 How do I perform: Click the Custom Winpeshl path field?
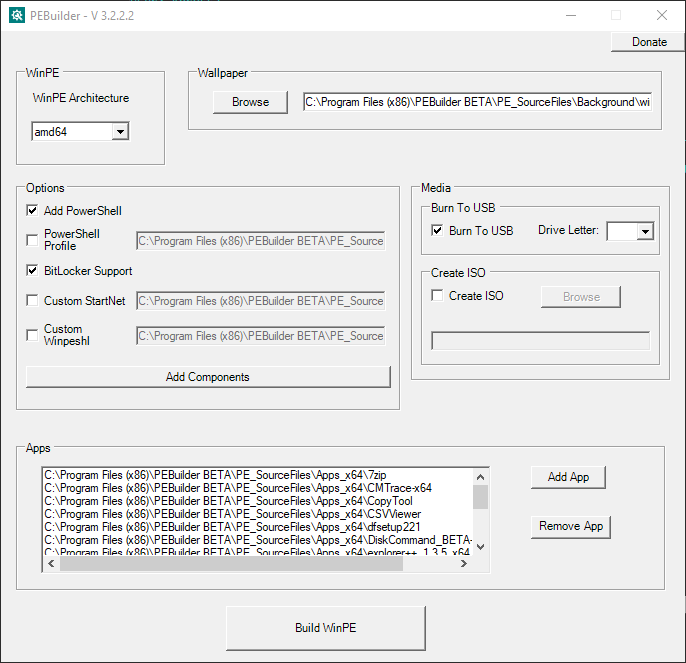point(261,336)
